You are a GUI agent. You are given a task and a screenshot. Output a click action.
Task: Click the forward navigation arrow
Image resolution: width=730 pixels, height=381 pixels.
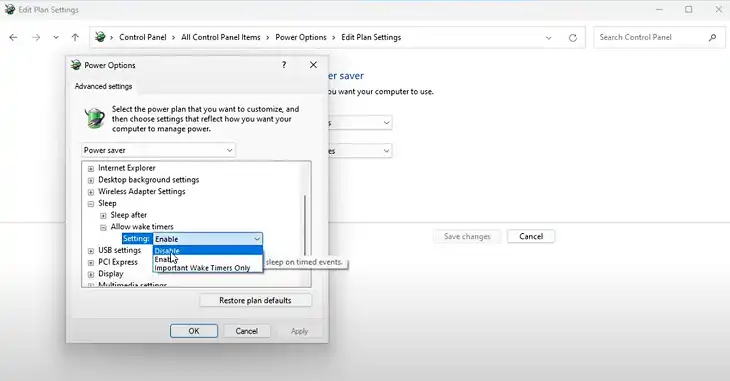tap(36, 37)
